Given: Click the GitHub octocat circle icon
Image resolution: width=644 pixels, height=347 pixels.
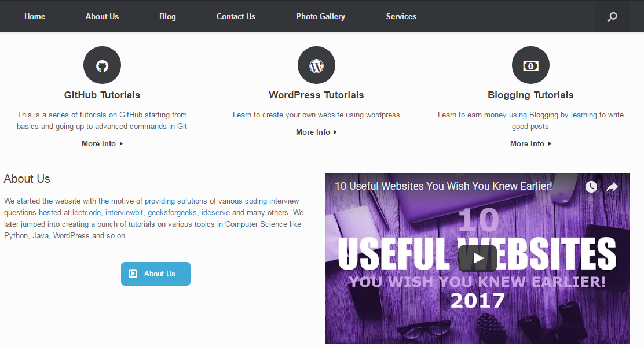Looking at the screenshot, I should coord(103,65).
